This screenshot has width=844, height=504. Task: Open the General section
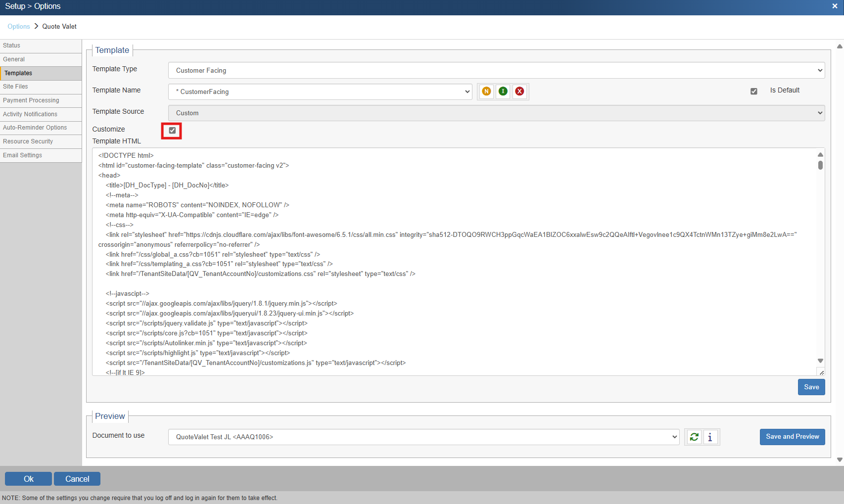41,59
